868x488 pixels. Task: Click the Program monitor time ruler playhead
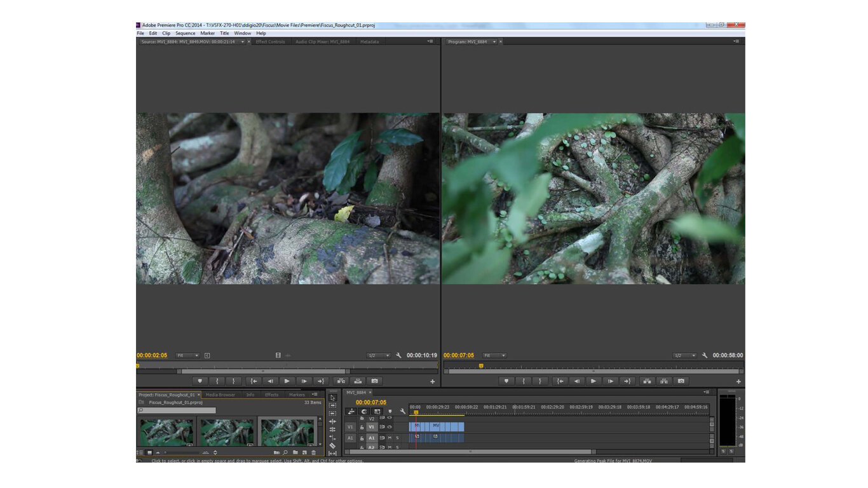(481, 365)
